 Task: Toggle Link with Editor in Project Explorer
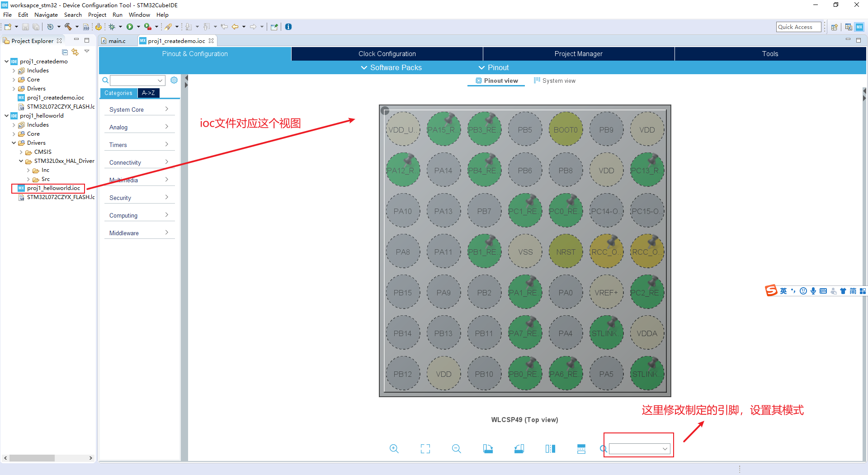[75, 52]
